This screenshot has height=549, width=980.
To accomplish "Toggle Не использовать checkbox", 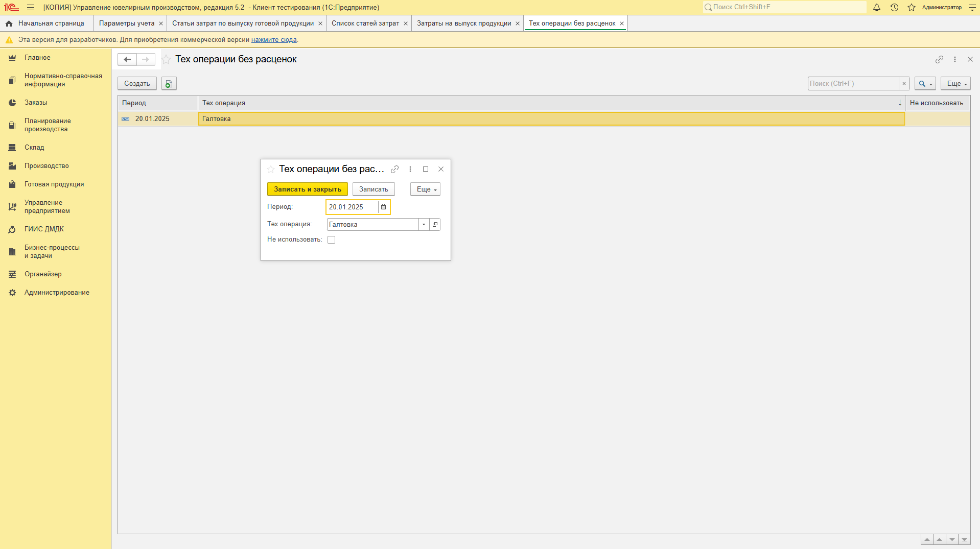I will pyautogui.click(x=332, y=240).
